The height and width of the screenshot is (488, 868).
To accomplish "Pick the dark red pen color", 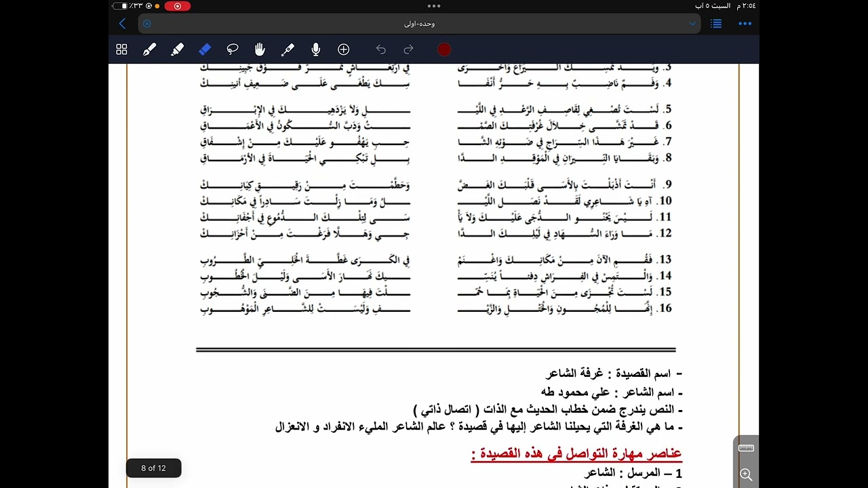I will 444,49.
